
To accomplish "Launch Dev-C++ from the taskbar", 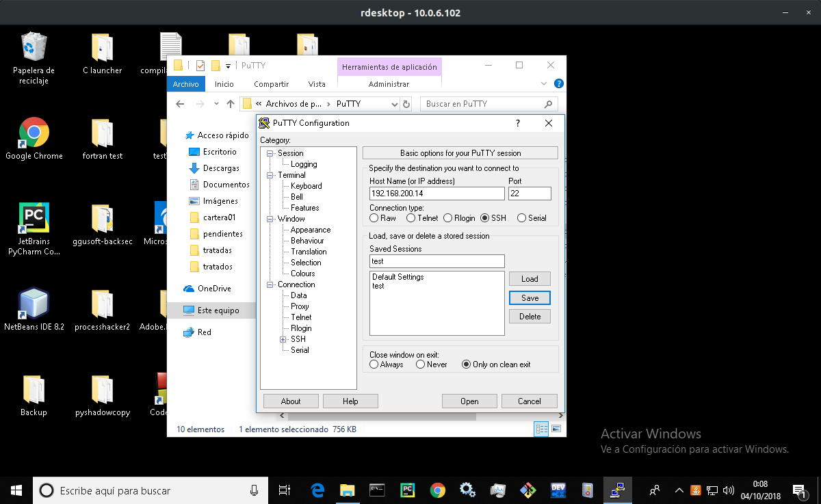I will (558, 490).
